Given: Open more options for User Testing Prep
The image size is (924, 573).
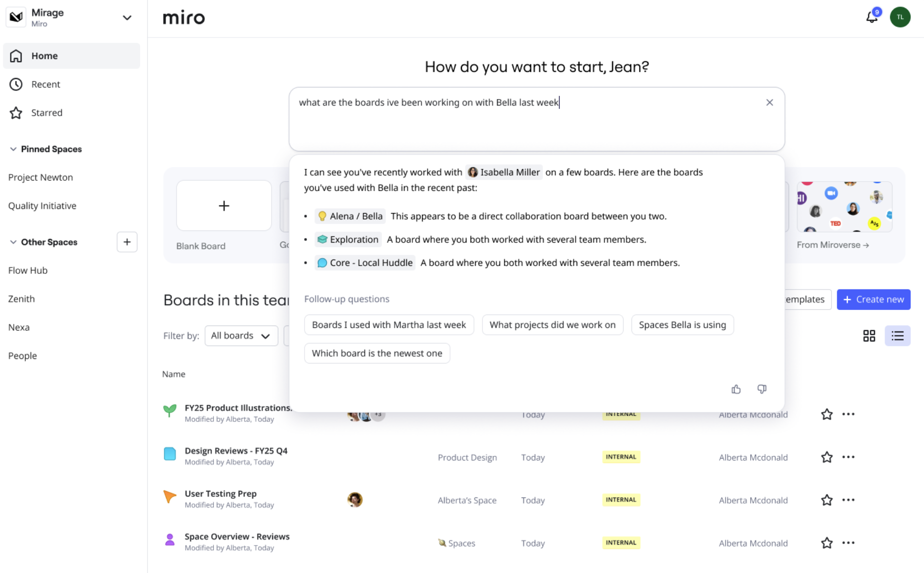Looking at the screenshot, I should pos(848,500).
